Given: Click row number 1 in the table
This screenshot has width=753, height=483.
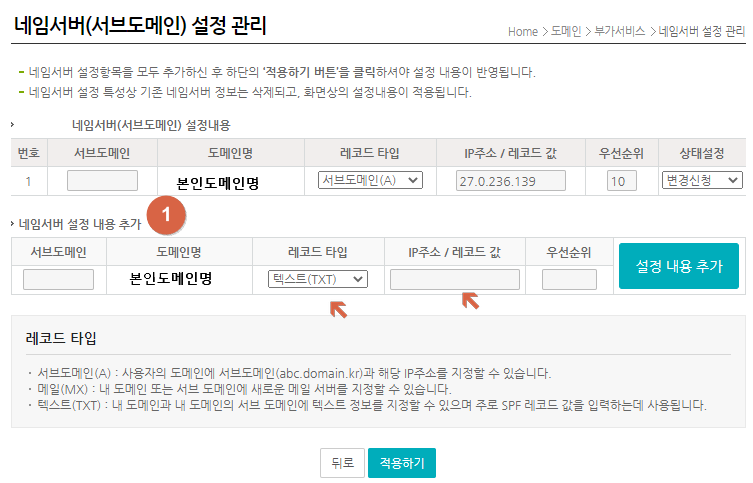Looking at the screenshot, I should coord(28,181).
